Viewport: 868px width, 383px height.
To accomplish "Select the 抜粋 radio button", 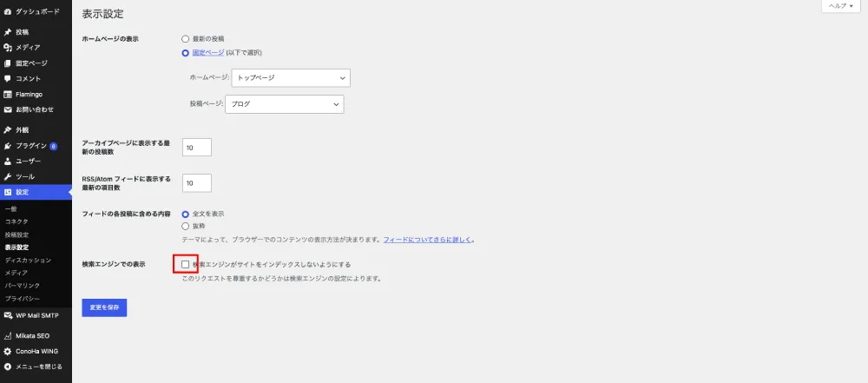I will coord(186,226).
